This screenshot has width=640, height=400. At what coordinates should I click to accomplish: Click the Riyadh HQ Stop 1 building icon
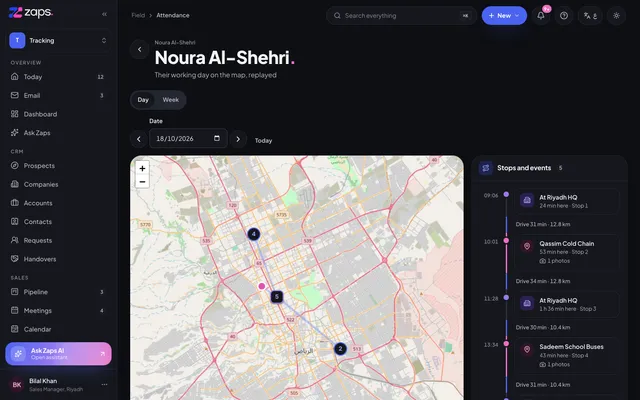click(527, 200)
